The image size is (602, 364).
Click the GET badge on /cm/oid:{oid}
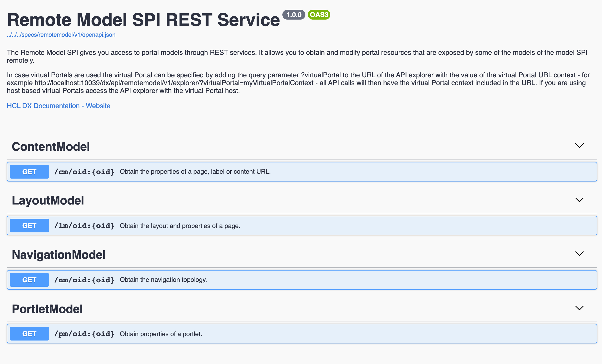point(29,171)
